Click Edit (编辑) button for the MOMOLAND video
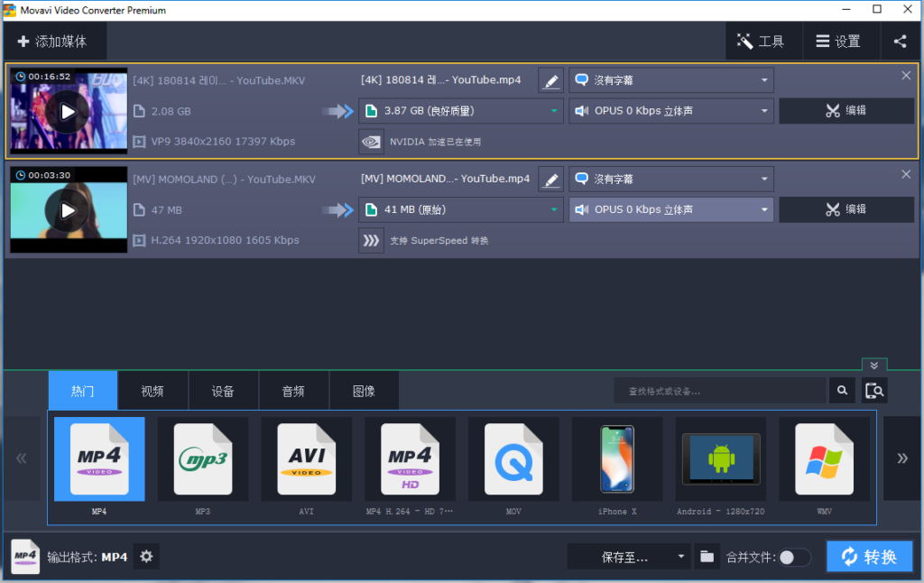 (x=846, y=209)
